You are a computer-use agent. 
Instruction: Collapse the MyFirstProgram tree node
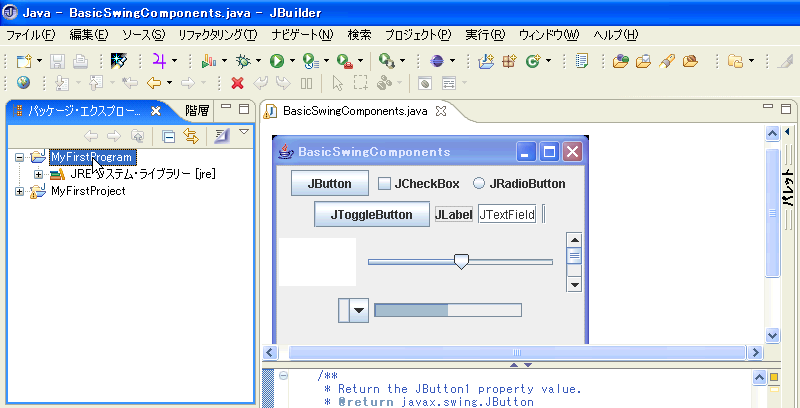(x=21, y=157)
